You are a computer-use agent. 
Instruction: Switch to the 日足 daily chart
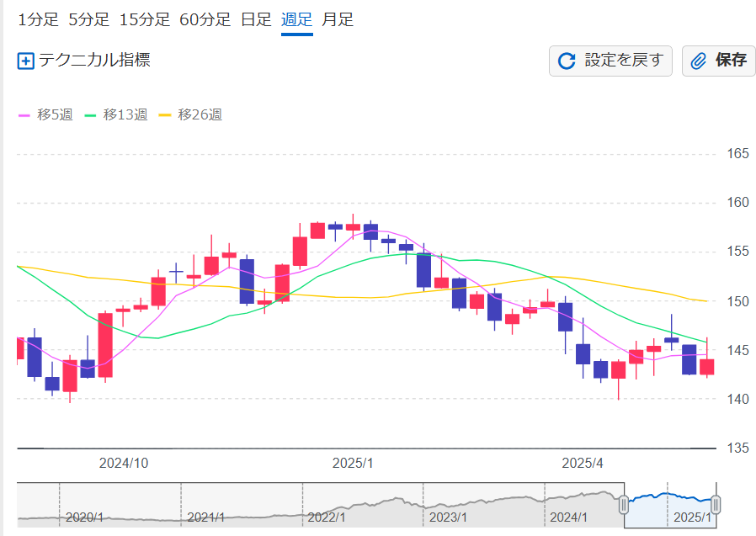click(x=256, y=19)
